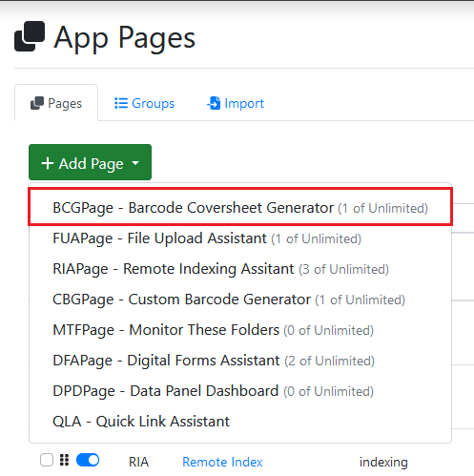Switch to the Groups tab

click(x=144, y=103)
